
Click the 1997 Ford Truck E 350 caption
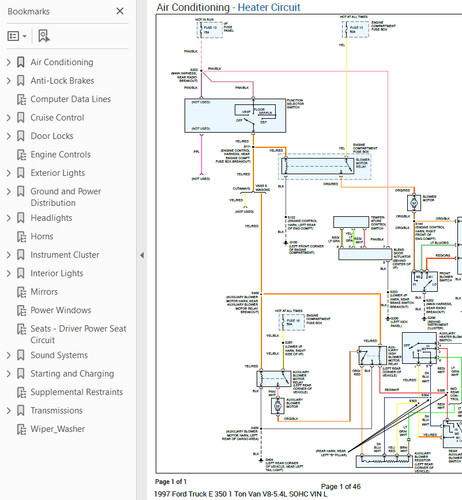click(x=240, y=494)
